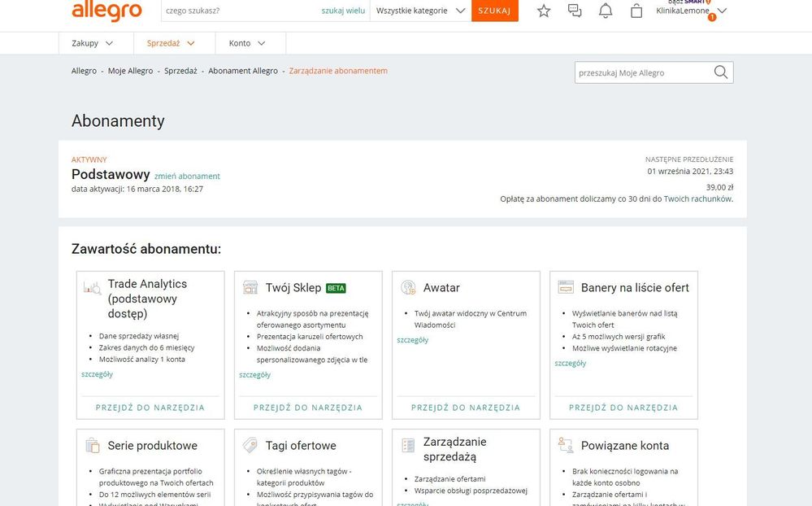Open messages chat icon

(x=575, y=11)
